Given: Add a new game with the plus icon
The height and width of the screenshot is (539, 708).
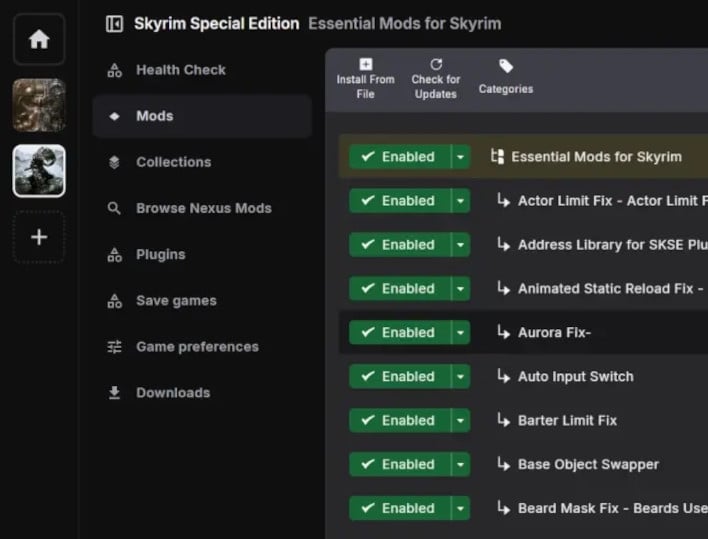Looking at the screenshot, I should (39, 237).
